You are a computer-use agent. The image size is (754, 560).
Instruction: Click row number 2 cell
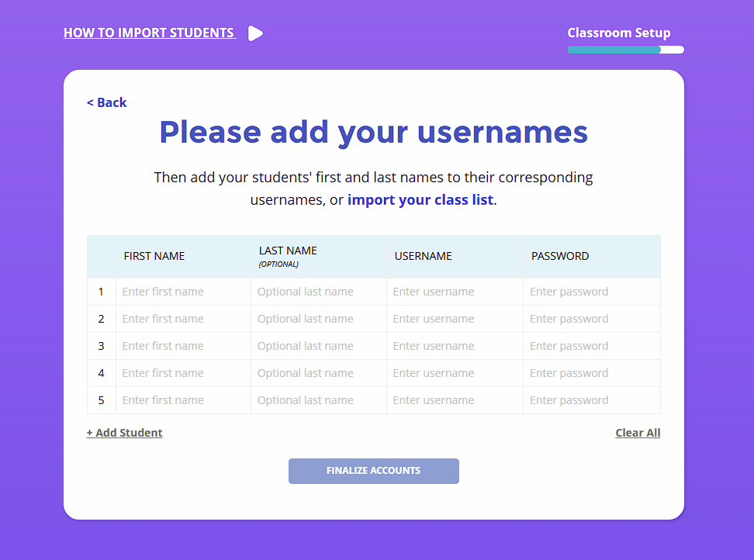102,320
